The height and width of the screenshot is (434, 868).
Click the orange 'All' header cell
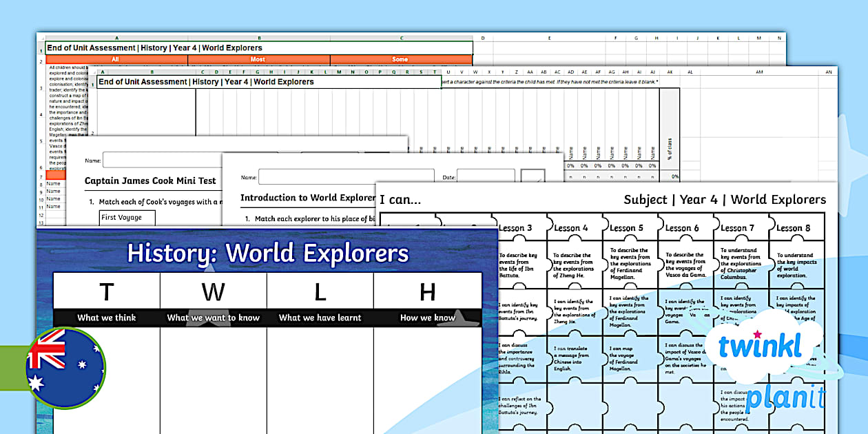click(x=116, y=60)
